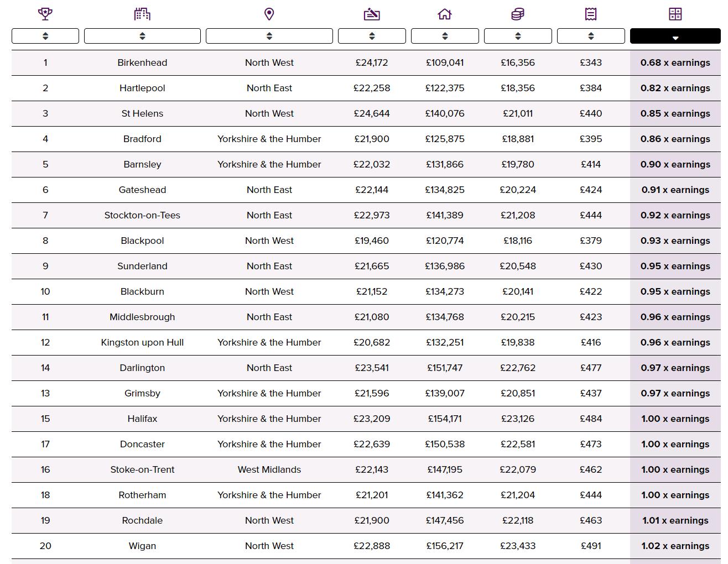Sort by salary column under payslip icon
Image resolution: width=728 pixels, height=564 pixels.
point(372,36)
